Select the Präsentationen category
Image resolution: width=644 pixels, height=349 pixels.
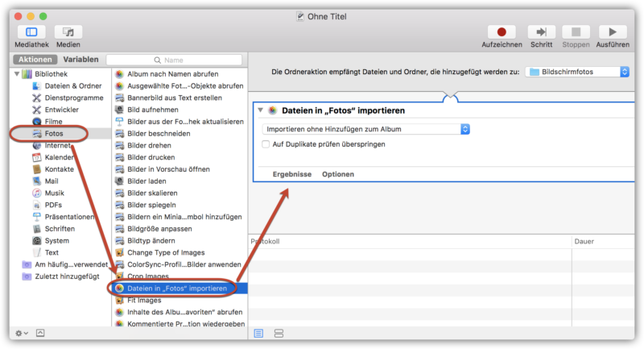pos(69,217)
